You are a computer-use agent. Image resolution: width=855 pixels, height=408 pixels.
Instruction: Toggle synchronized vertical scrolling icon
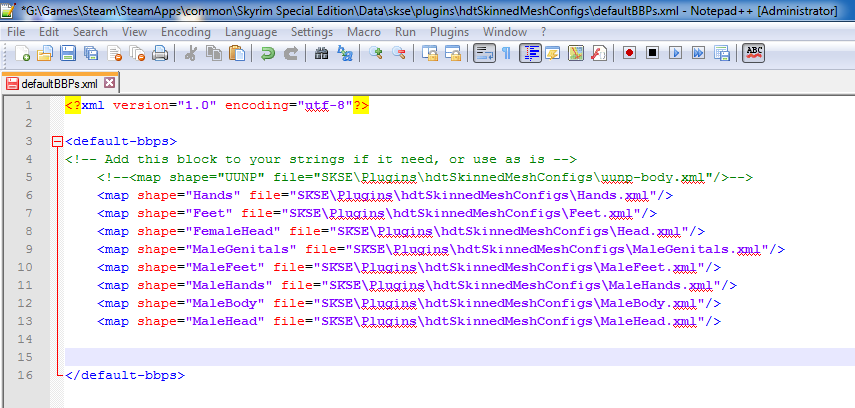430,53
